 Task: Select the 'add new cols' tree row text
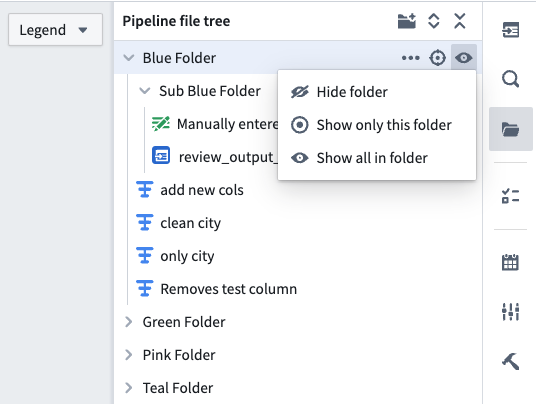(202, 190)
